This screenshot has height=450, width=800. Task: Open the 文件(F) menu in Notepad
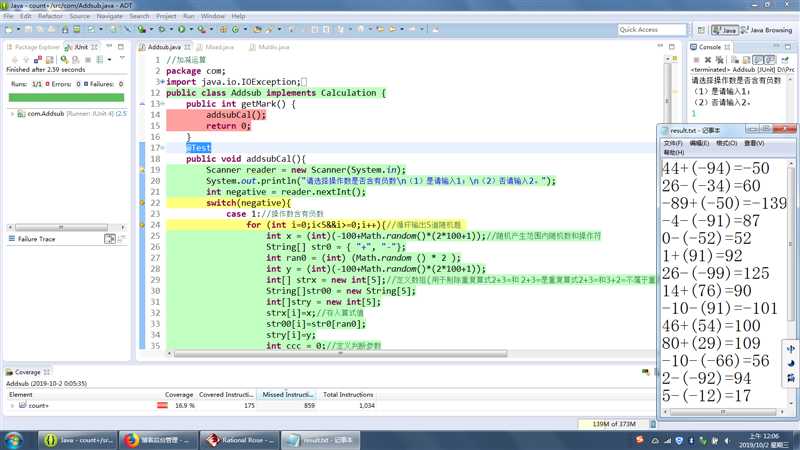click(x=672, y=143)
